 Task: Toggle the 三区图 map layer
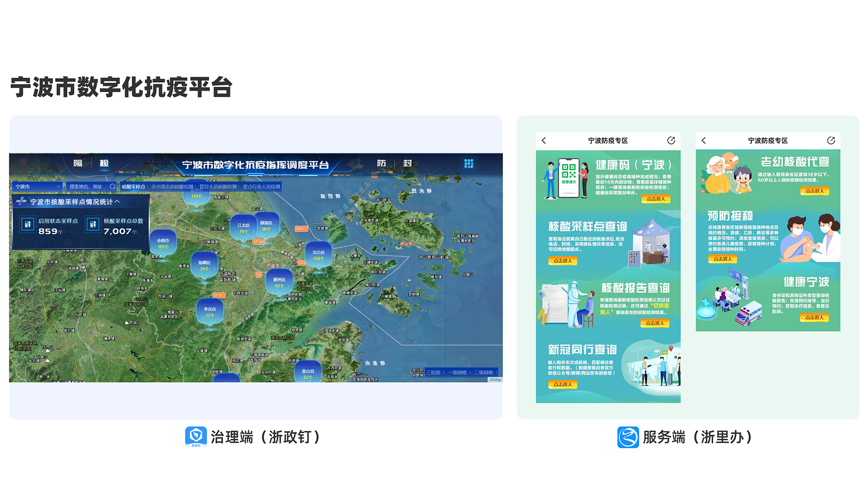tap(434, 372)
